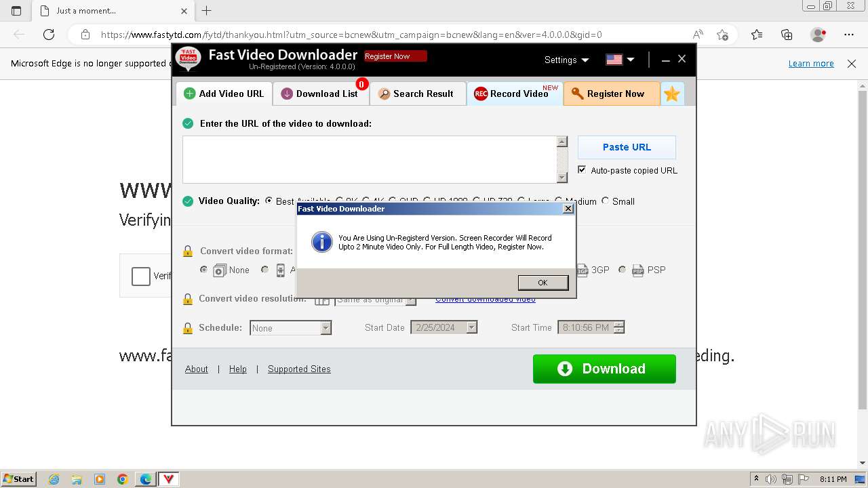Click the Edge back arrow

tap(19, 35)
